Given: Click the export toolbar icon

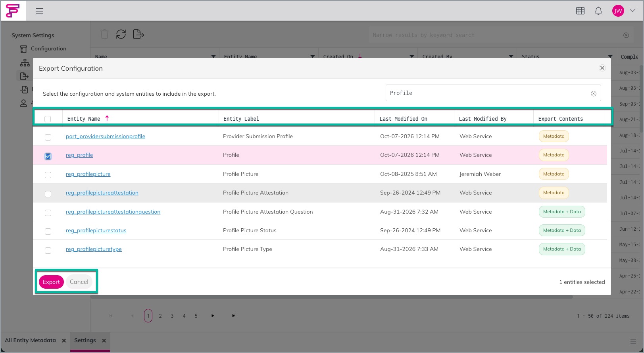Looking at the screenshot, I should 138,35.
